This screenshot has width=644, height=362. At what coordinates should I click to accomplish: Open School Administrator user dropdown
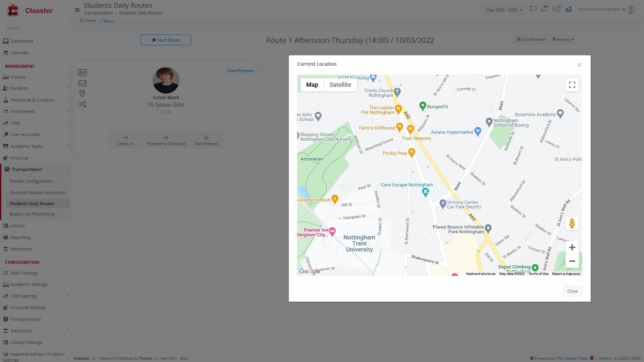(x=601, y=9)
